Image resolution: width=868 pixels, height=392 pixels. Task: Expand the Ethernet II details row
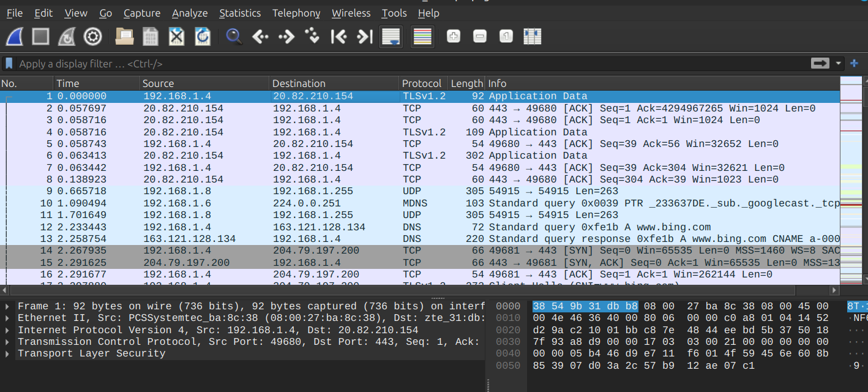point(7,318)
